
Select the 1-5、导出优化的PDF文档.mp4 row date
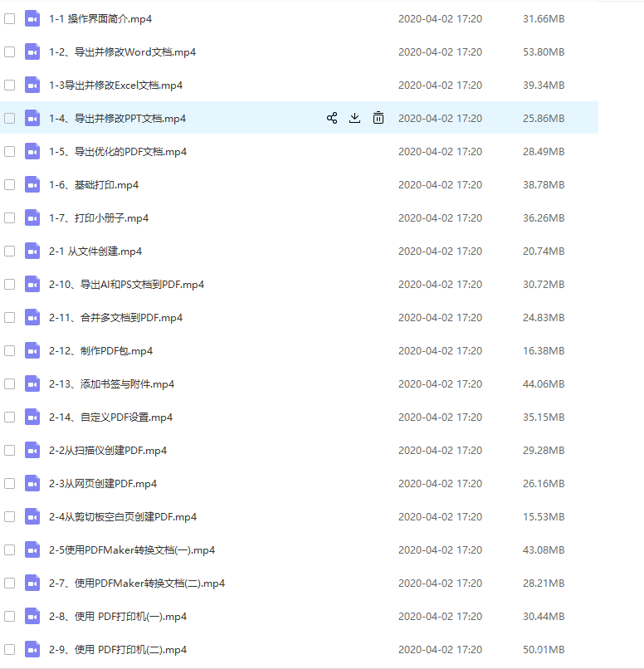click(440, 151)
